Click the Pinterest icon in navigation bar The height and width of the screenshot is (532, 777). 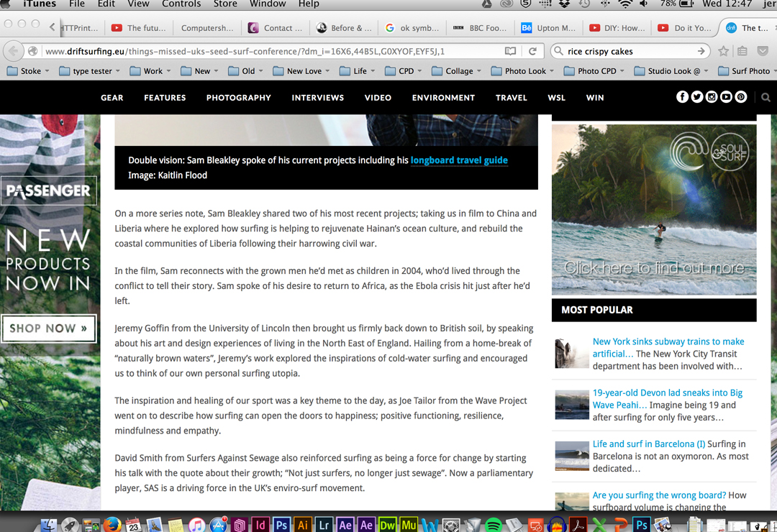pos(740,97)
